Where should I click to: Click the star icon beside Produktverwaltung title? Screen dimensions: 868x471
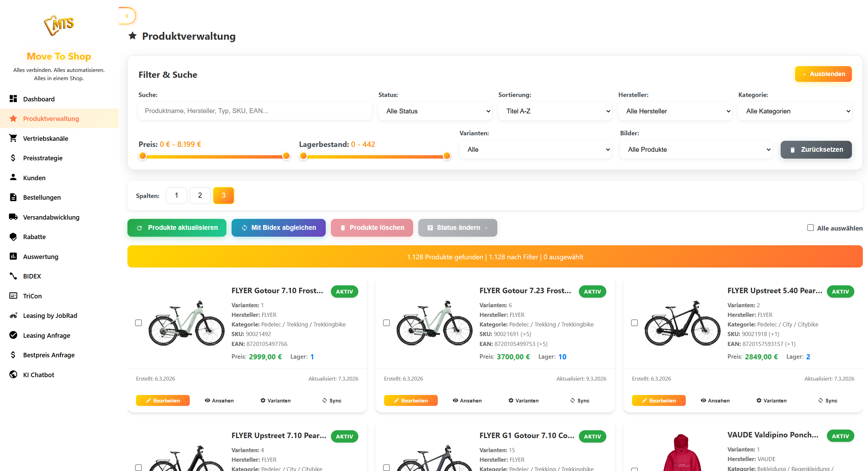point(133,36)
